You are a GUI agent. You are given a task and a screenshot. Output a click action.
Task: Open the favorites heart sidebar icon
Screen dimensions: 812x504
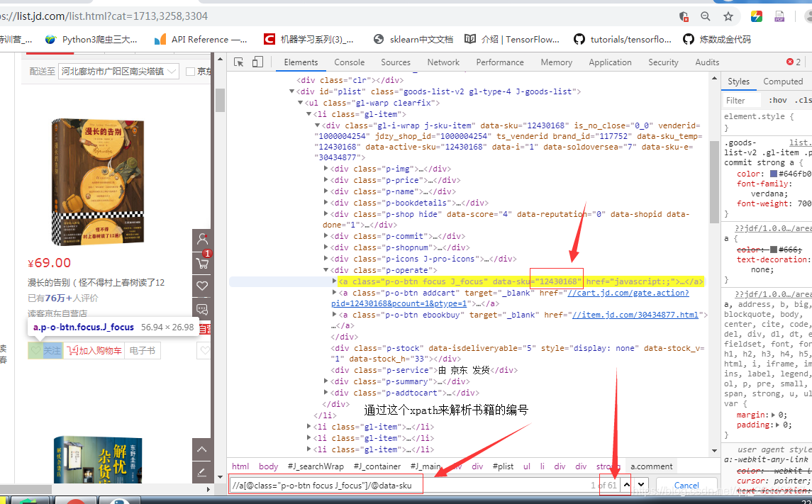[x=202, y=286]
